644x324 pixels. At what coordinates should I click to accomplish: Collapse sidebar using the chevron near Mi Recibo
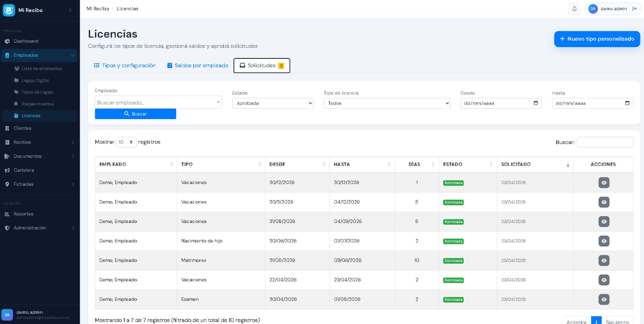pyautogui.click(x=70, y=10)
